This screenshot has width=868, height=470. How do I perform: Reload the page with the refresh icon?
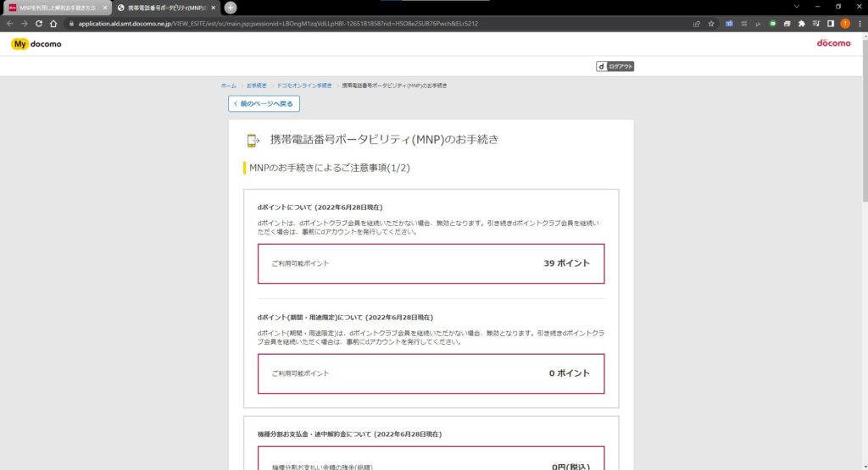pyautogui.click(x=39, y=24)
